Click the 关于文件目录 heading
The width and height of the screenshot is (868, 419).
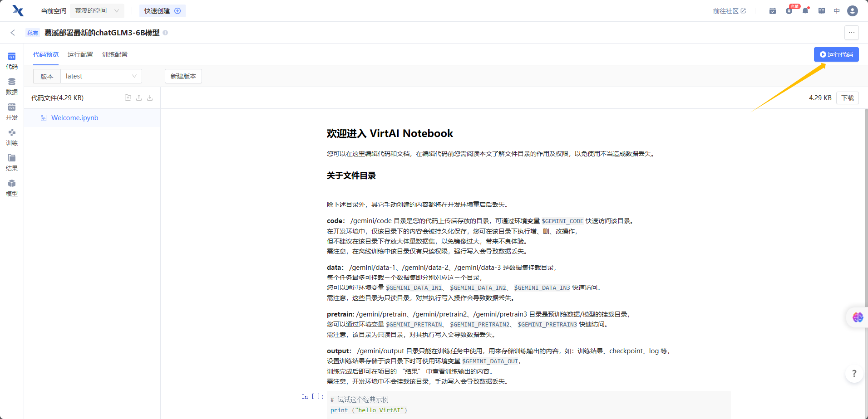[x=351, y=175]
